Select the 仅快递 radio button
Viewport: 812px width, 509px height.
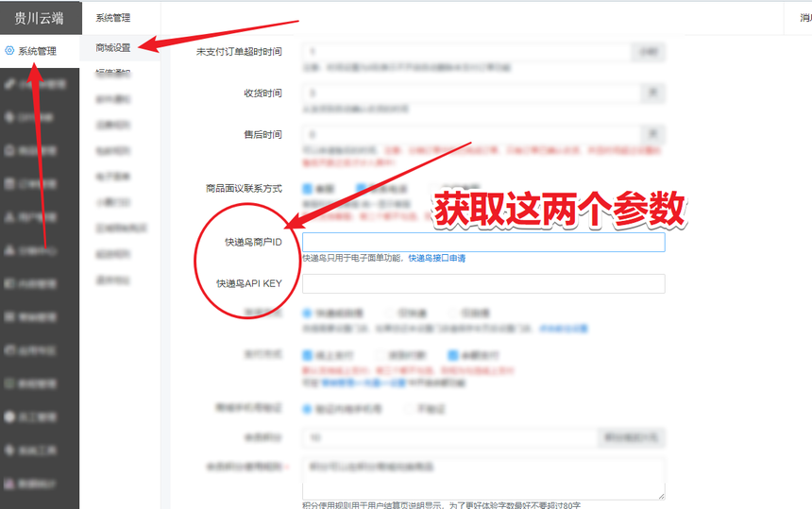click(x=388, y=313)
